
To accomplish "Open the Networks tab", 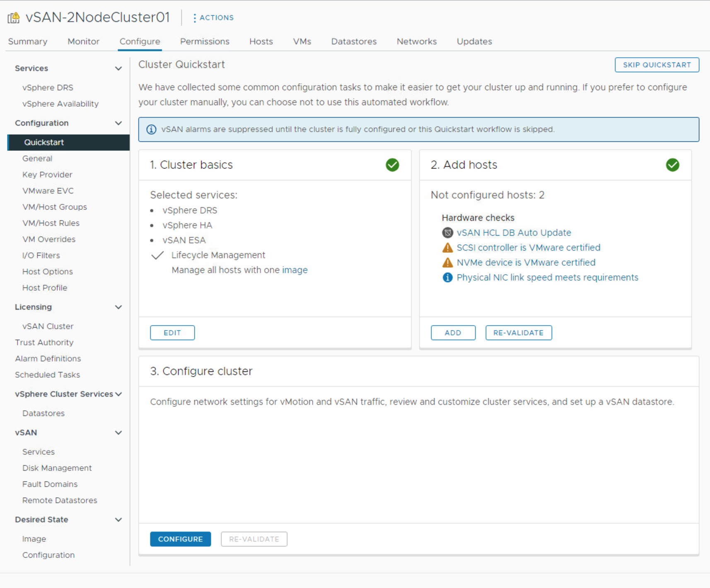I will 417,41.
